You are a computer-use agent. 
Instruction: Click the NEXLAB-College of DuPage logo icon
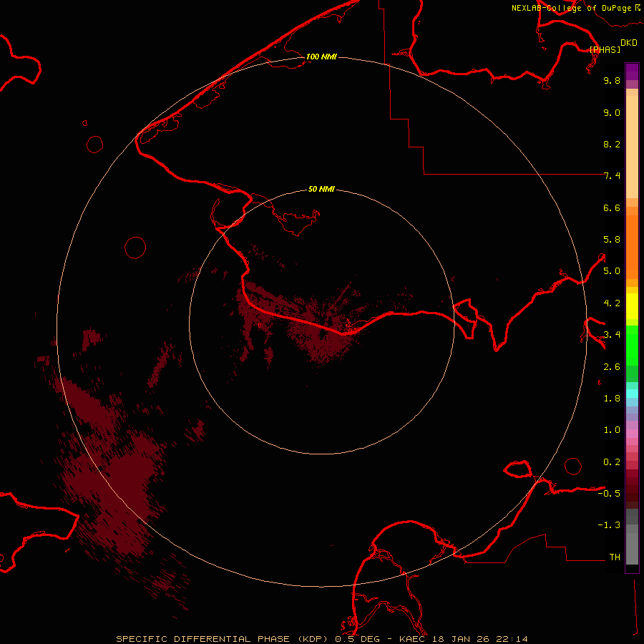pyautogui.click(x=638, y=8)
